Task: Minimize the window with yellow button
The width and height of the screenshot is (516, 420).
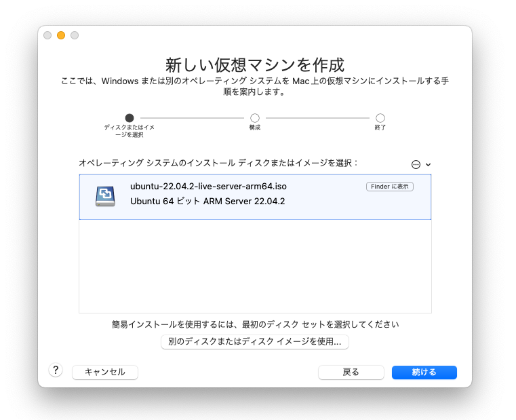Action: (61, 35)
